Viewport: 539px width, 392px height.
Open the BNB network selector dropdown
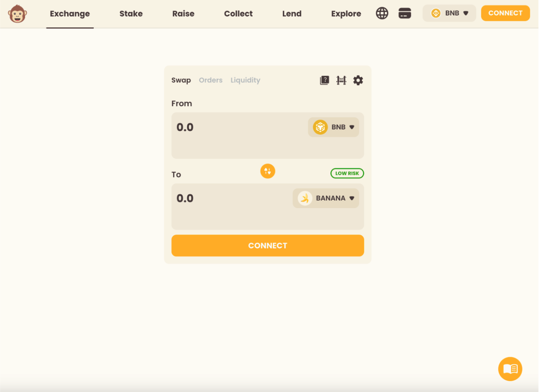click(x=449, y=13)
